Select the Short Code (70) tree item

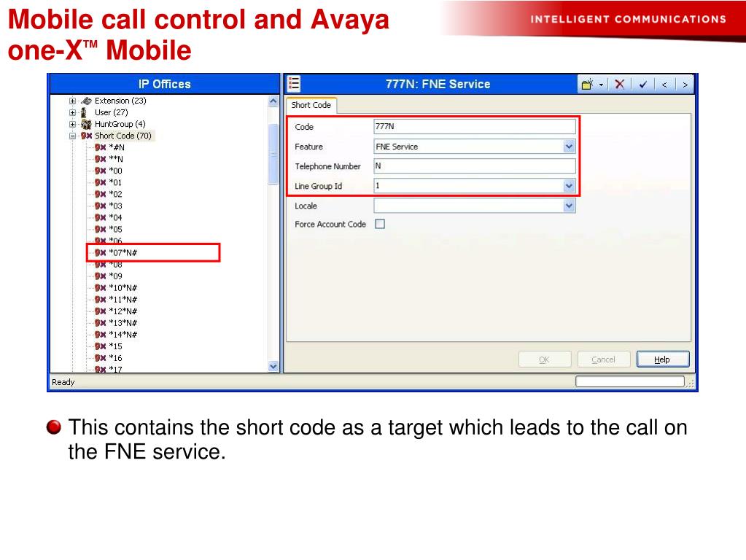(123, 136)
